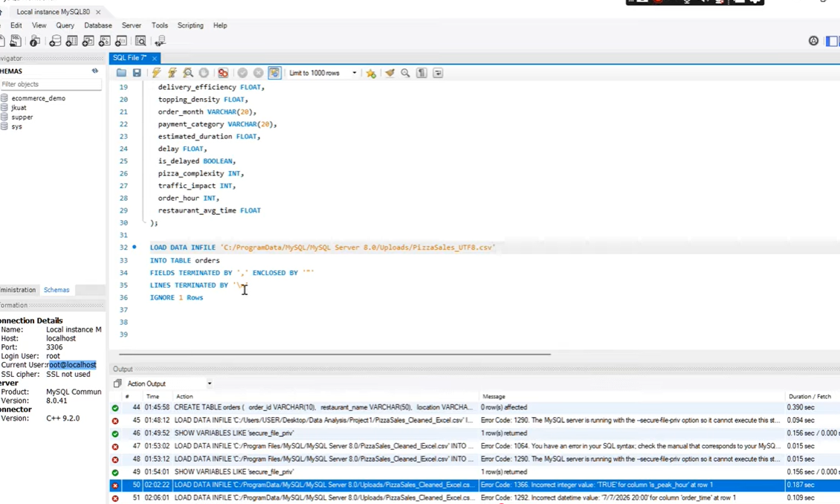Viewport: 840px width, 504px height.
Task: Open the Search table data tool
Action: coord(140,41)
